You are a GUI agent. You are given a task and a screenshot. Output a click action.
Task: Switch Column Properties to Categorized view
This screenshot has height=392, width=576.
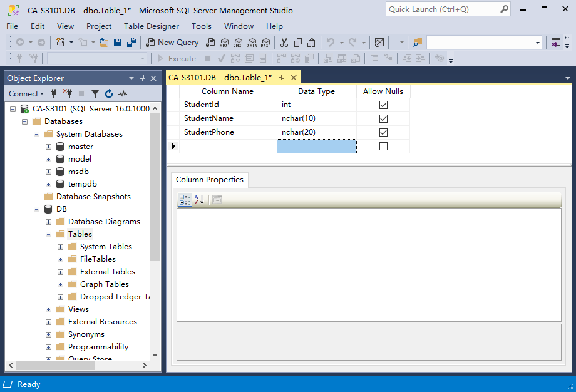[x=185, y=200]
